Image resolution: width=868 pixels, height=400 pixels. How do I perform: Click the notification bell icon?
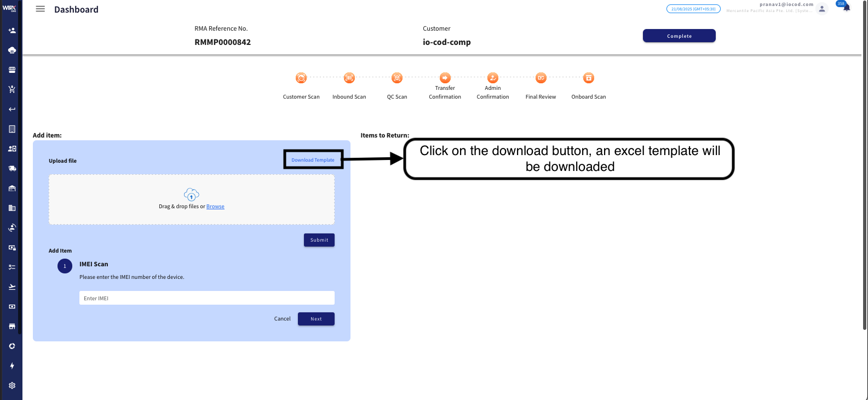click(x=846, y=8)
